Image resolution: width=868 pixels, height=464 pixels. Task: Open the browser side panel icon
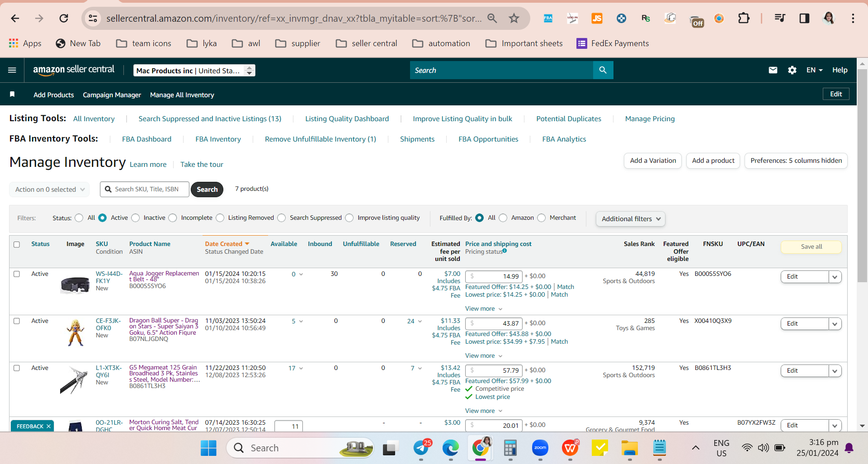coord(804,18)
